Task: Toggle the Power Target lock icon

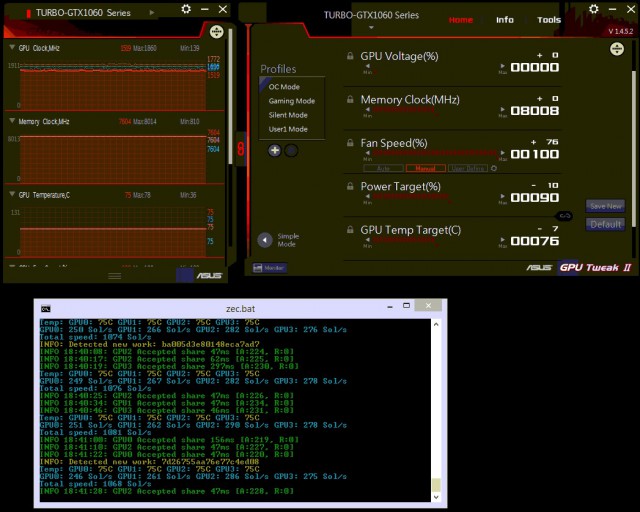Action: [x=350, y=186]
